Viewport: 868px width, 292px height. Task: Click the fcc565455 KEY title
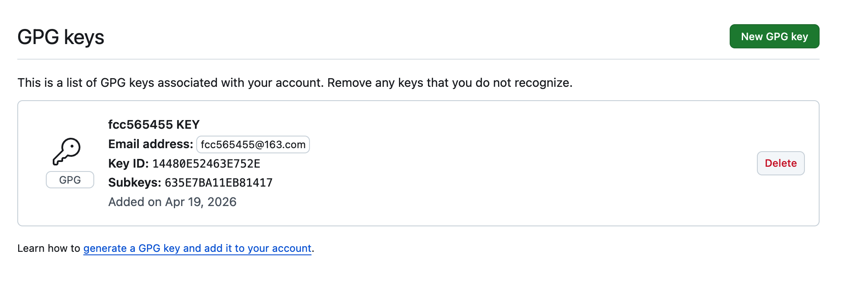click(153, 125)
